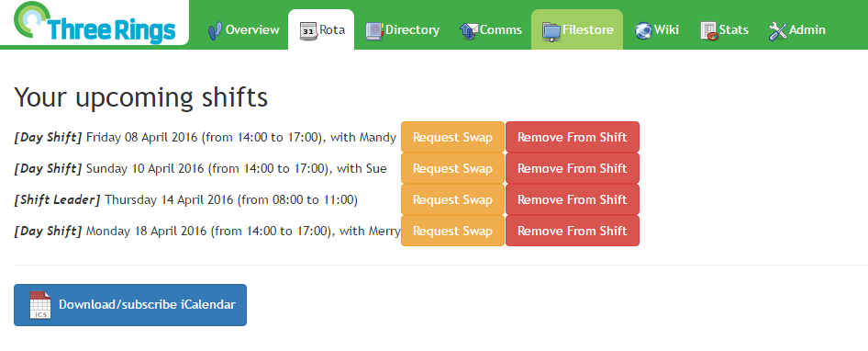Click the Overview footprints icon
The image size is (868, 351).
215,30
